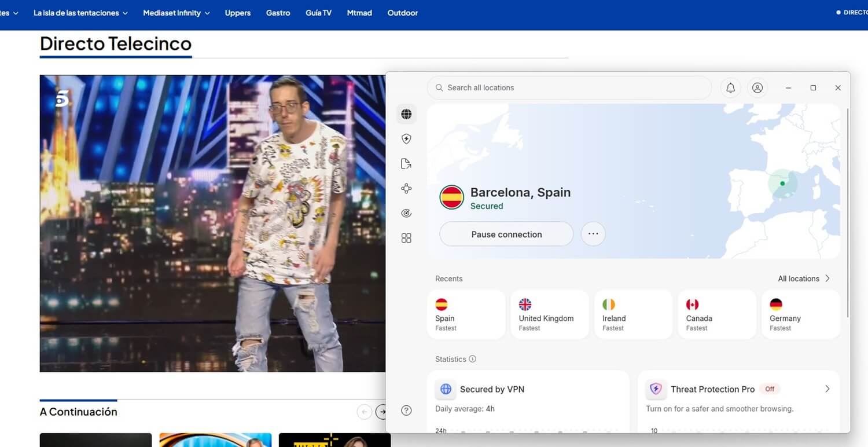Open the globe VPN home icon in sidebar
Image resolution: width=868 pixels, height=447 pixels.
click(x=406, y=114)
